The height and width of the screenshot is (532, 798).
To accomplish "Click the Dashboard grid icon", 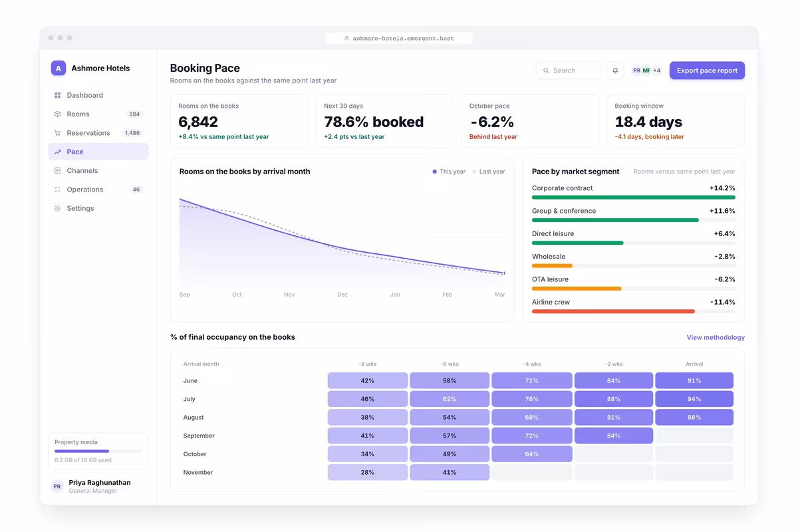I will click(x=57, y=95).
